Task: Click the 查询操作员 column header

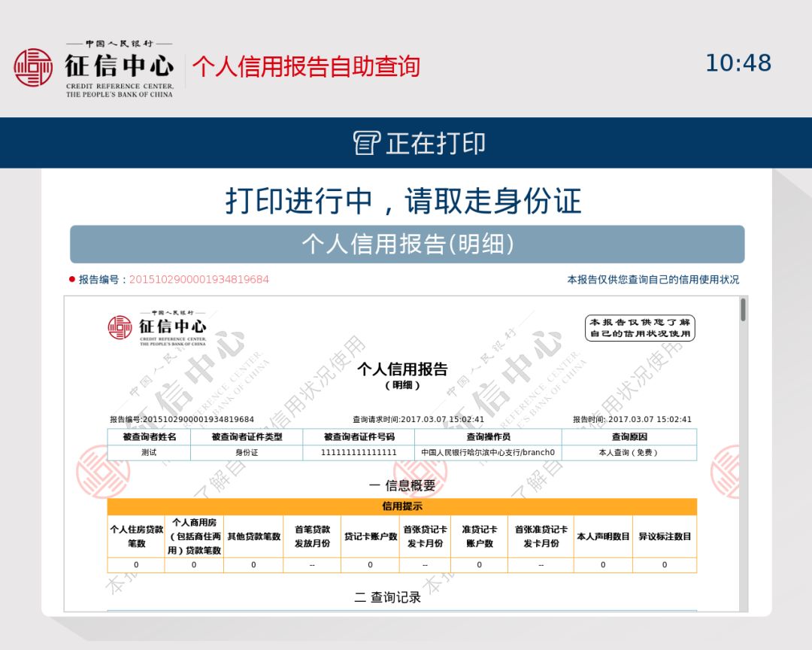Action: click(488, 437)
